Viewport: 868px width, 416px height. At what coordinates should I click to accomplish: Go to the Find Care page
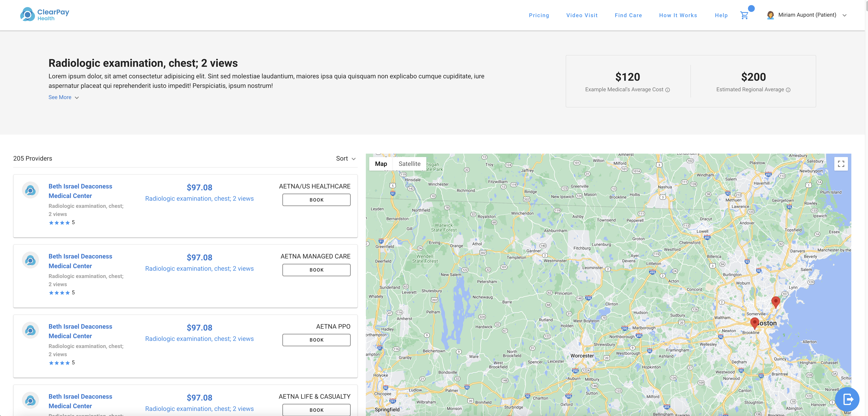coord(628,15)
